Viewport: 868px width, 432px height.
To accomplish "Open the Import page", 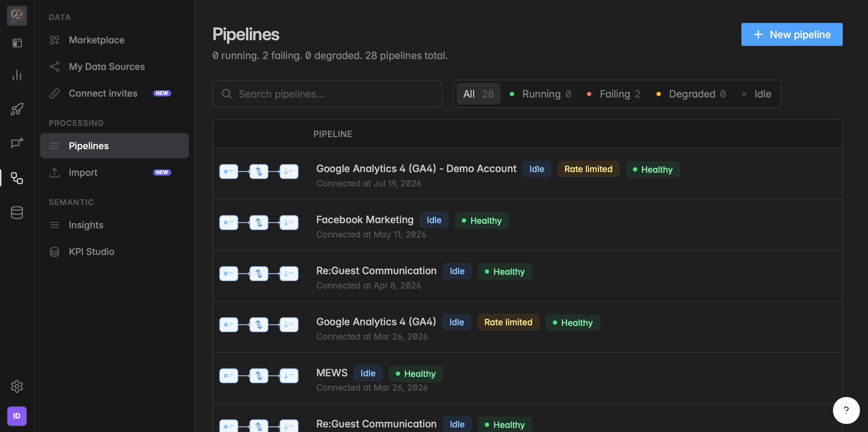I will coord(114,172).
